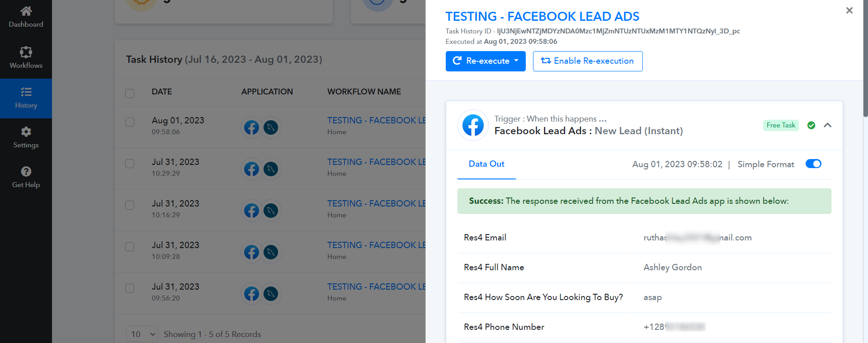868x343 pixels.
Task: Open the History section in the sidebar
Action: 26,98
